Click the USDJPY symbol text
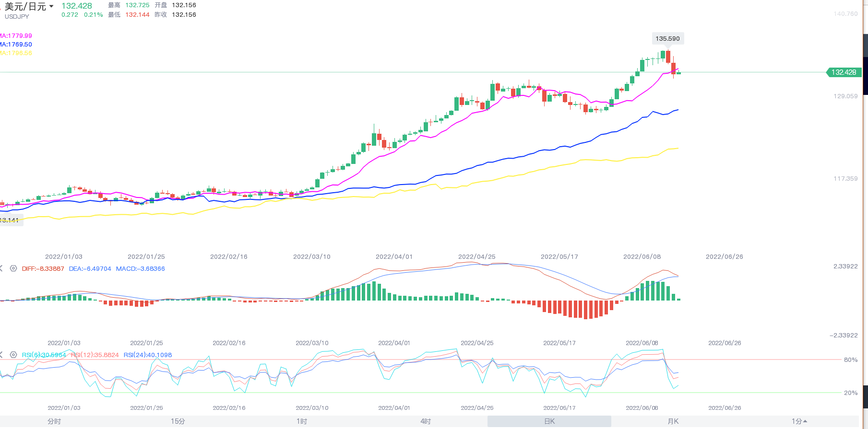Viewport: 868px width, 429px height. (x=17, y=17)
